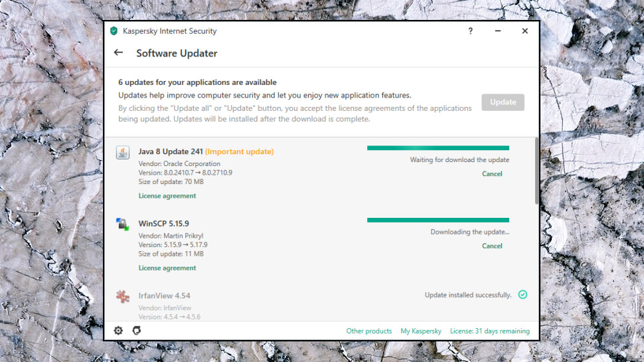Screen dimensions: 644x362
Task: Click the WinSCP 5.15.9 title
Action: click(x=163, y=224)
